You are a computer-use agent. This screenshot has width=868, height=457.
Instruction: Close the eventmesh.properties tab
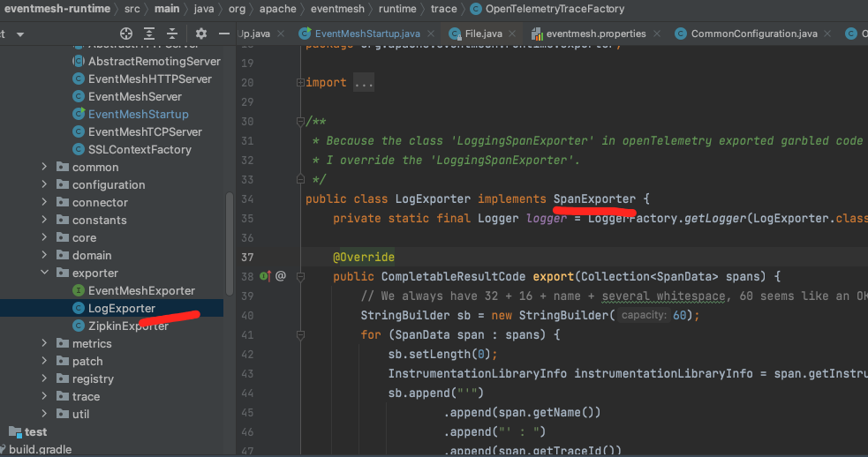[x=657, y=34]
